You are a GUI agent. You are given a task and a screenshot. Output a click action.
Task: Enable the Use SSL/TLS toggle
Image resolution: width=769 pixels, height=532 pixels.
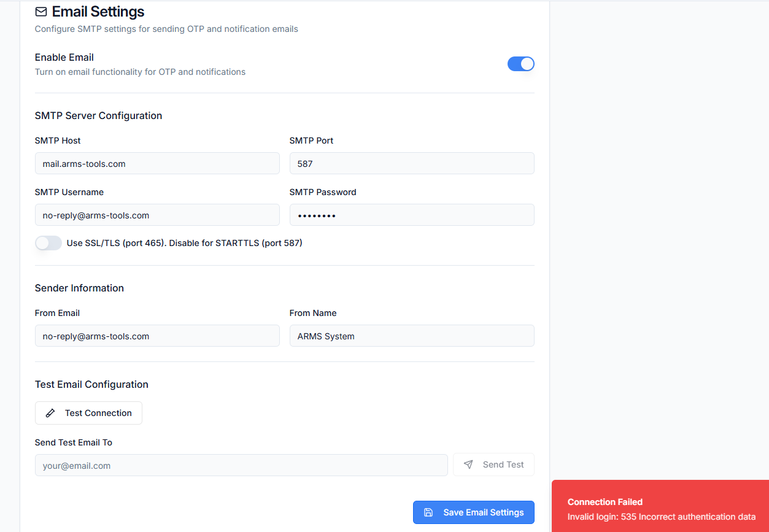pyautogui.click(x=48, y=243)
